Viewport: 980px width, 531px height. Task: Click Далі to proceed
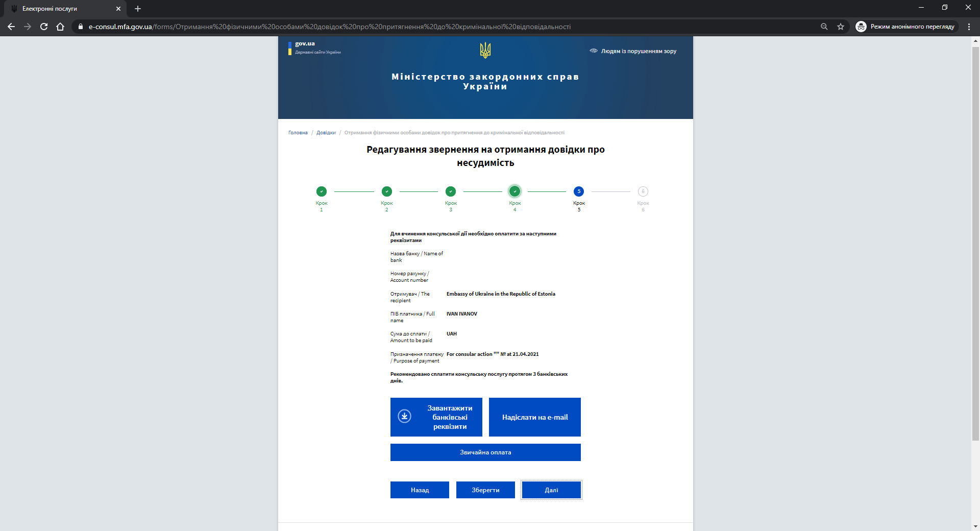coord(551,490)
